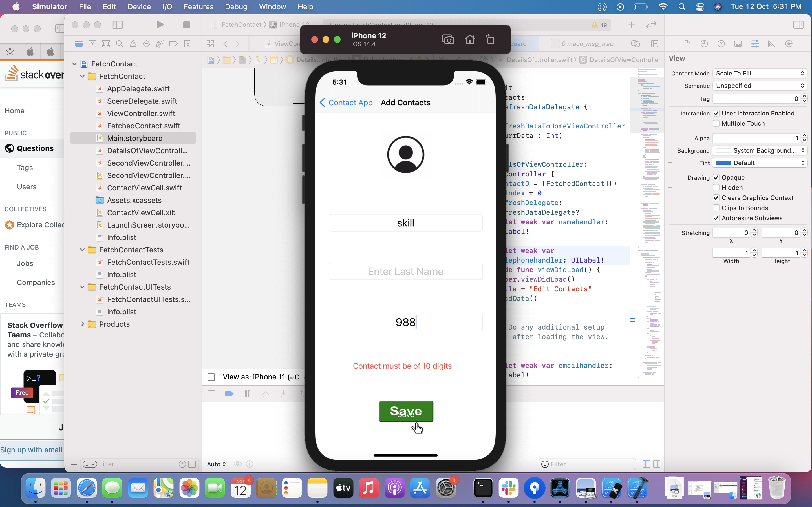Image resolution: width=812 pixels, height=507 pixels.
Task: Open the Debug menu
Action: (236, 6)
